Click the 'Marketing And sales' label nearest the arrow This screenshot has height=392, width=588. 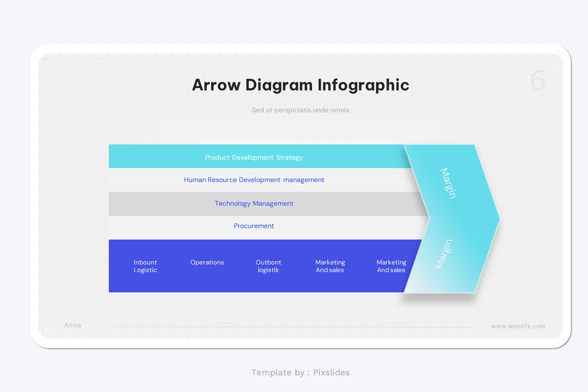point(391,266)
